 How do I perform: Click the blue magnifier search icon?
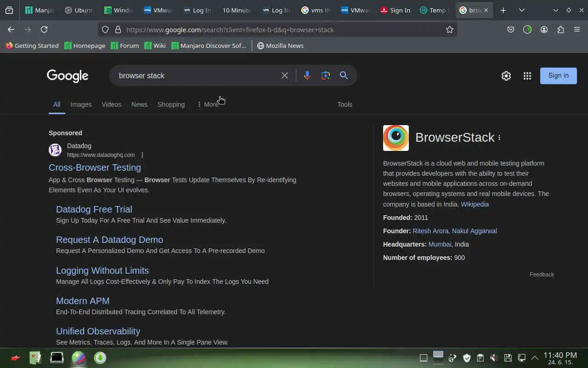(x=344, y=75)
